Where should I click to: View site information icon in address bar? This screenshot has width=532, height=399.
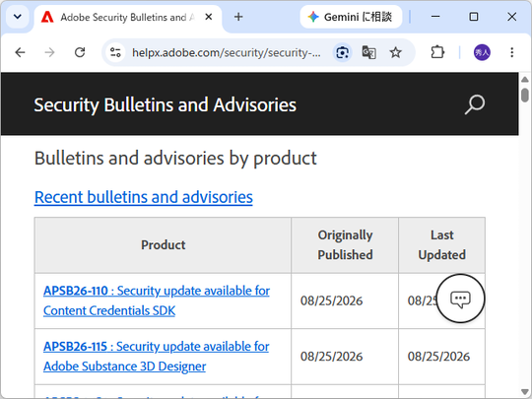coord(115,52)
